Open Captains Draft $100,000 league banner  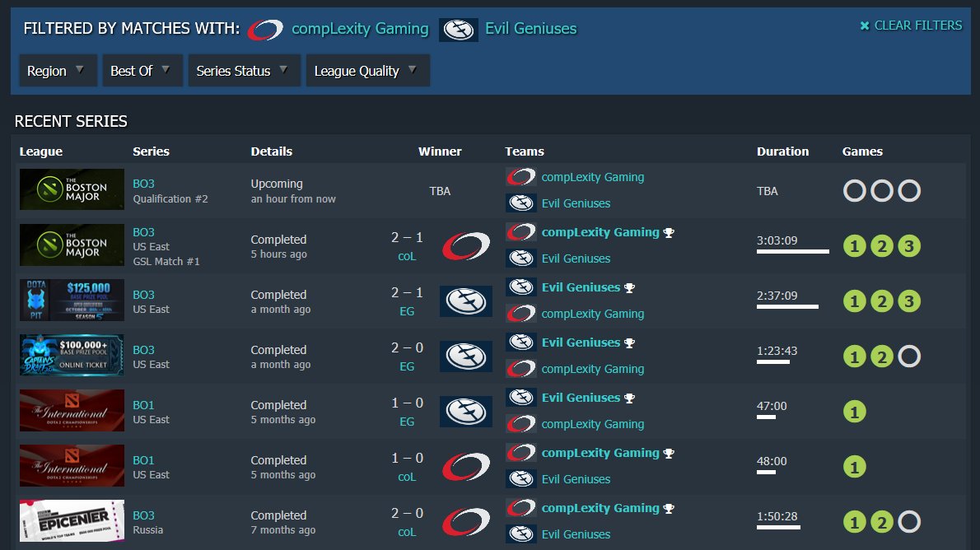tap(72, 355)
